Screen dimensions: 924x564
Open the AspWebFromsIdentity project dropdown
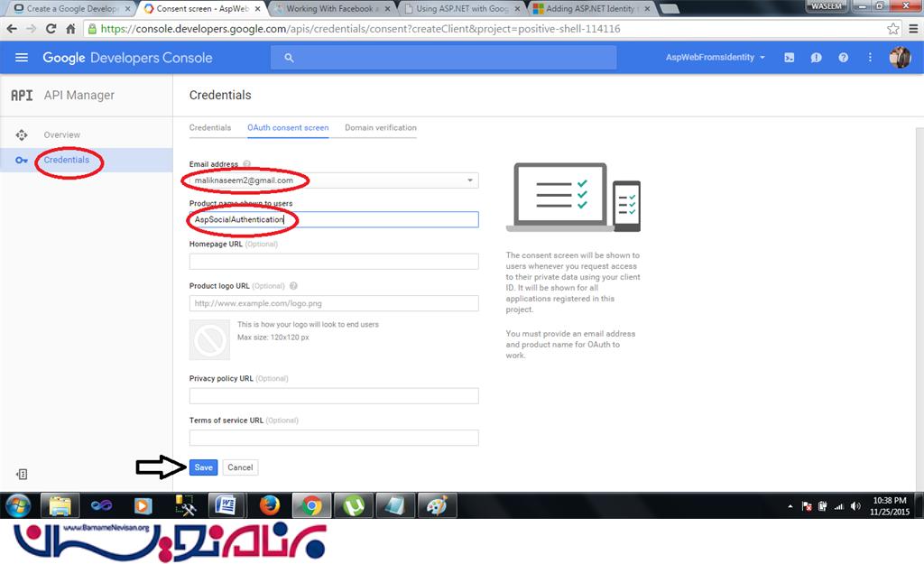point(716,57)
